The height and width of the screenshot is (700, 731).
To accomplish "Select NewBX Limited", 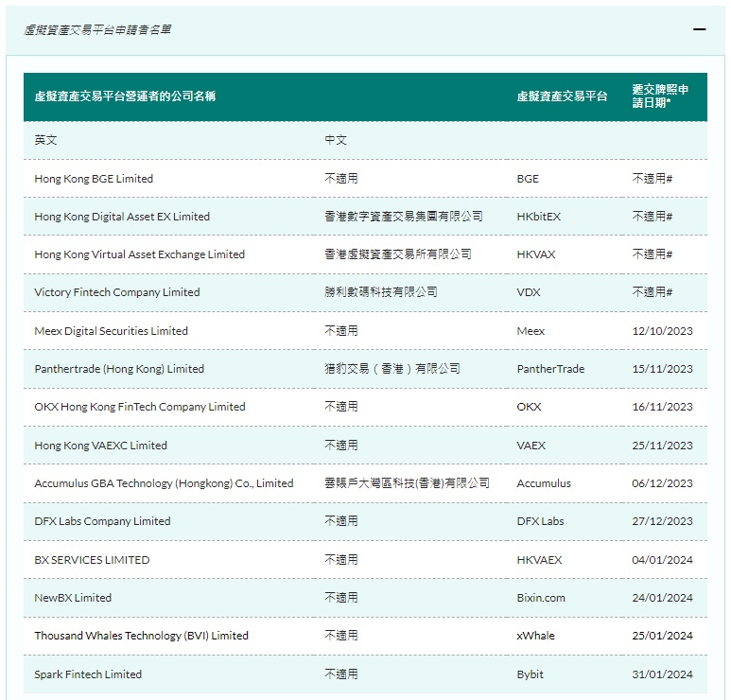I will [x=73, y=598].
